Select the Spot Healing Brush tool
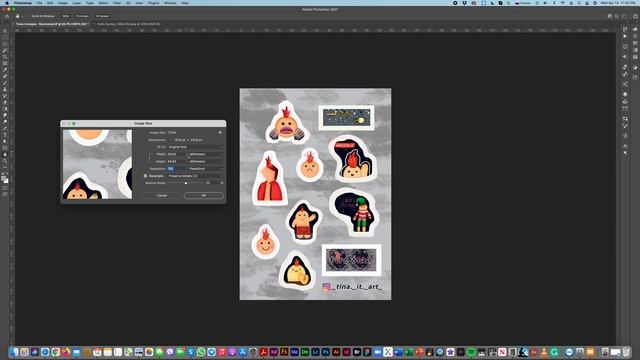The width and height of the screenshot is (640, 360). [5, 76]
